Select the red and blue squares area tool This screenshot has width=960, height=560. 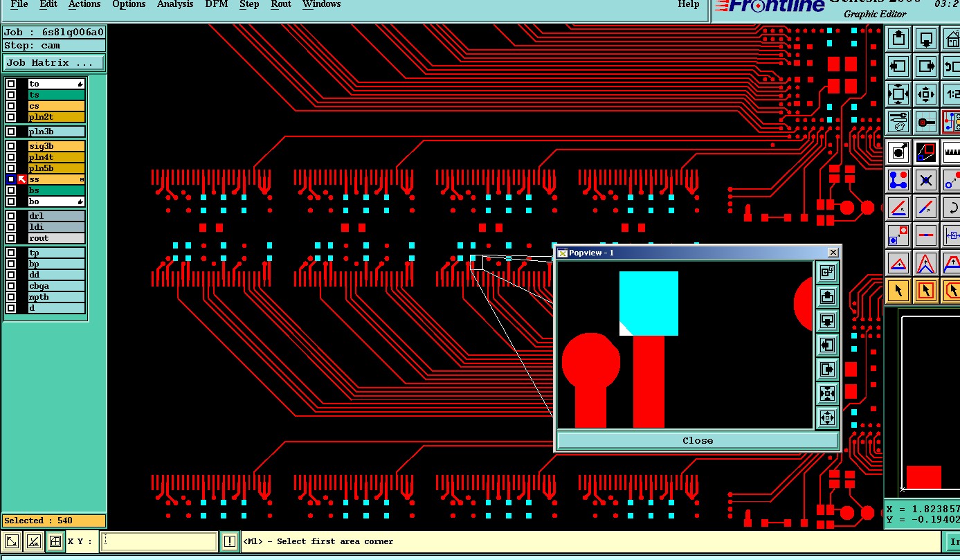[x=926, y=152]
